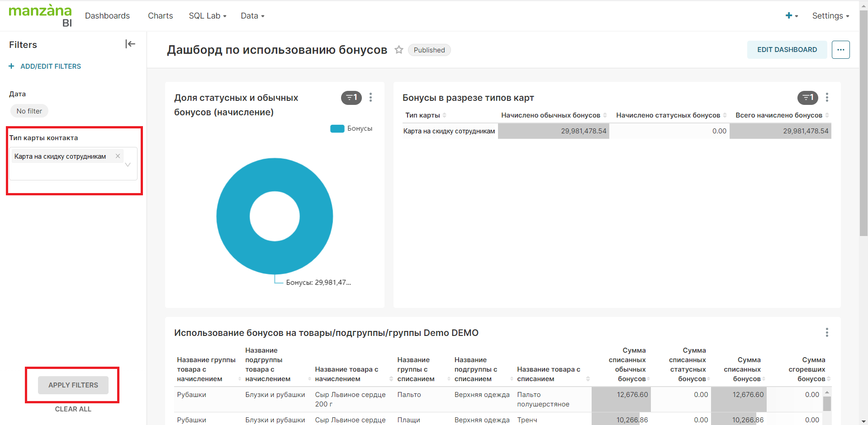
Task: Open the dashboard three-dots actions menu
Action: (840, 50)
